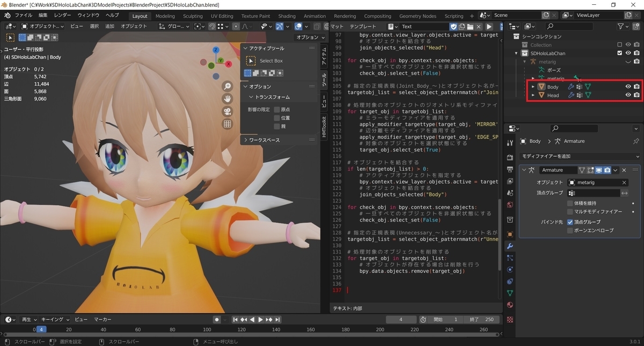Collapse the Armature modifier panel

[x=524, y=170]
